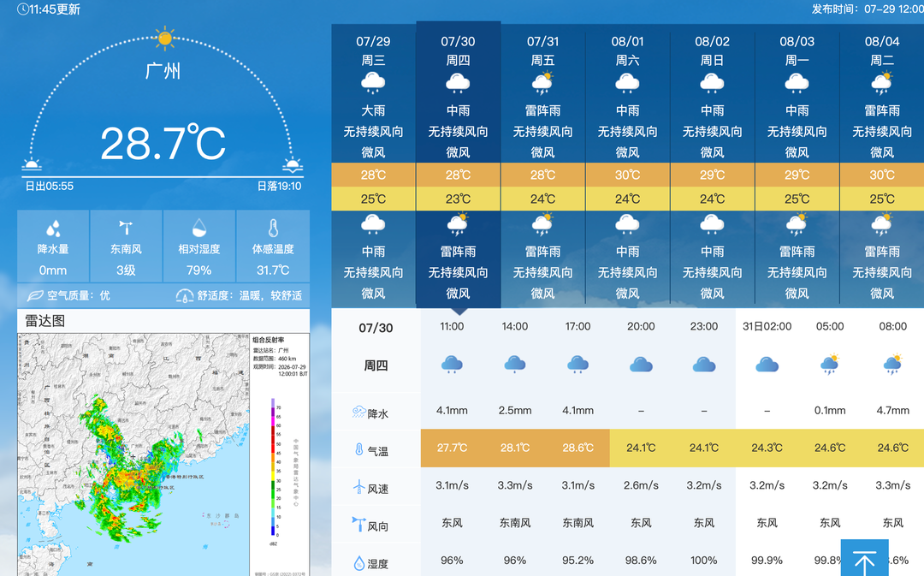The image size is (924, 576).
Task: Click the 风速 row turbine icon
Action: [358, 487]
